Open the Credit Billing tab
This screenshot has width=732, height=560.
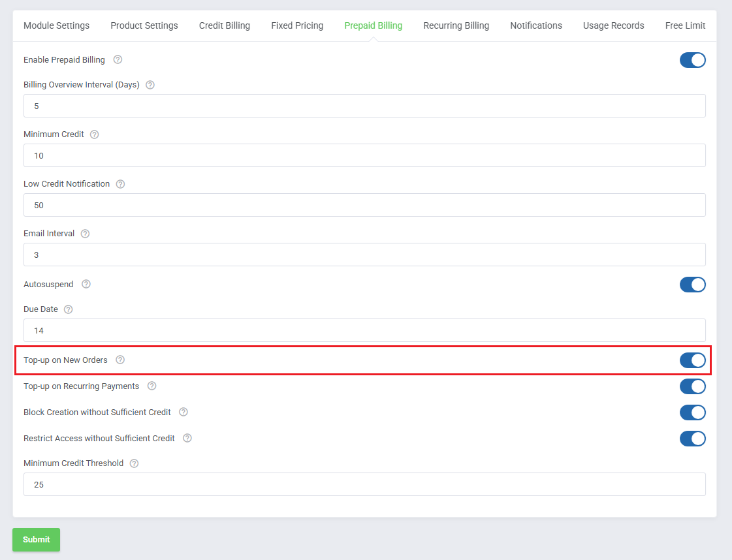(x=224, y=25)
